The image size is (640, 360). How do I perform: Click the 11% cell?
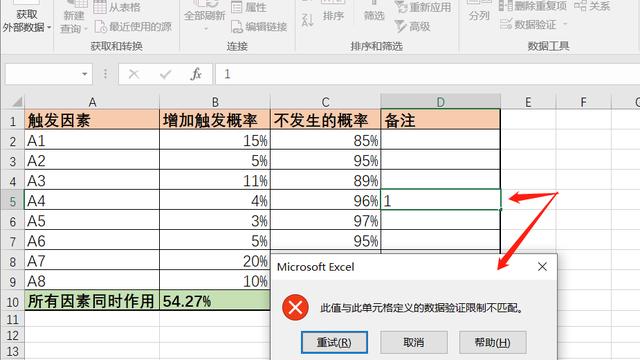pos(215,180)
